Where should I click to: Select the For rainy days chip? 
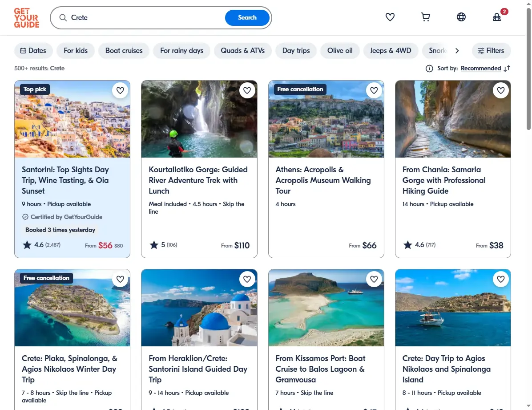pyautogui.click(x=181, y=51)
